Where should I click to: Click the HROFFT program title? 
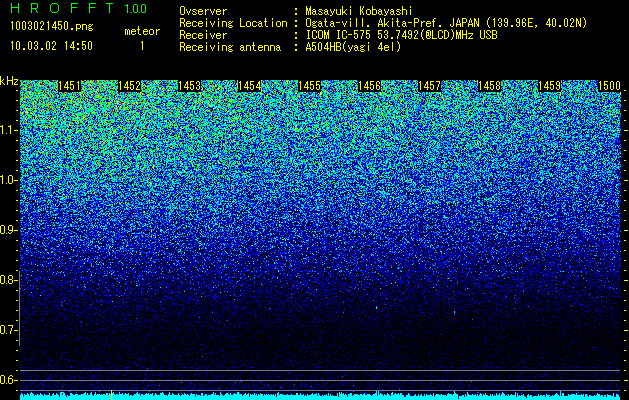(62, 8)
